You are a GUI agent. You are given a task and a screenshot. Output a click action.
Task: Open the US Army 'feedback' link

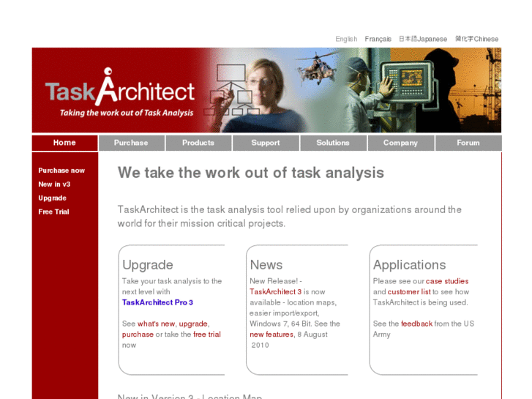point(416,324)
